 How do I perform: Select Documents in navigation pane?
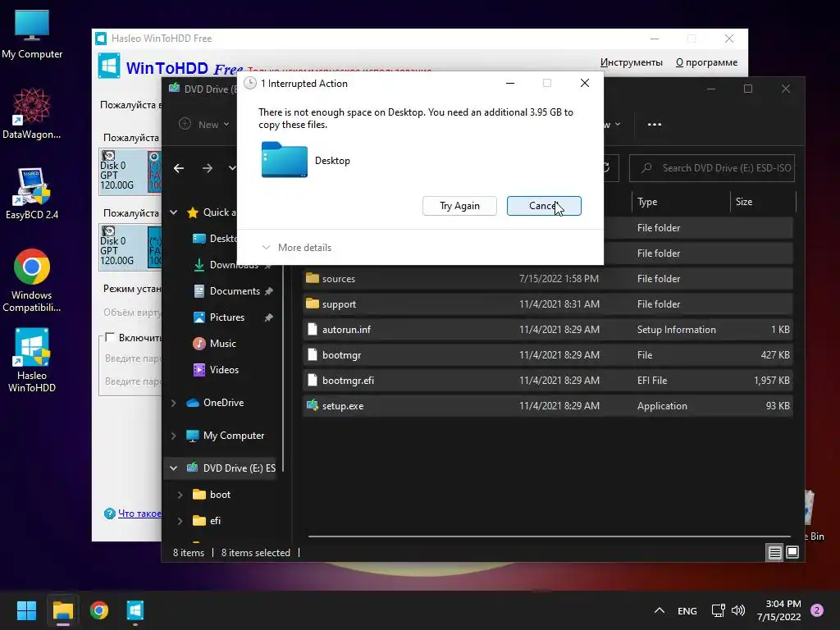point(233,291)
